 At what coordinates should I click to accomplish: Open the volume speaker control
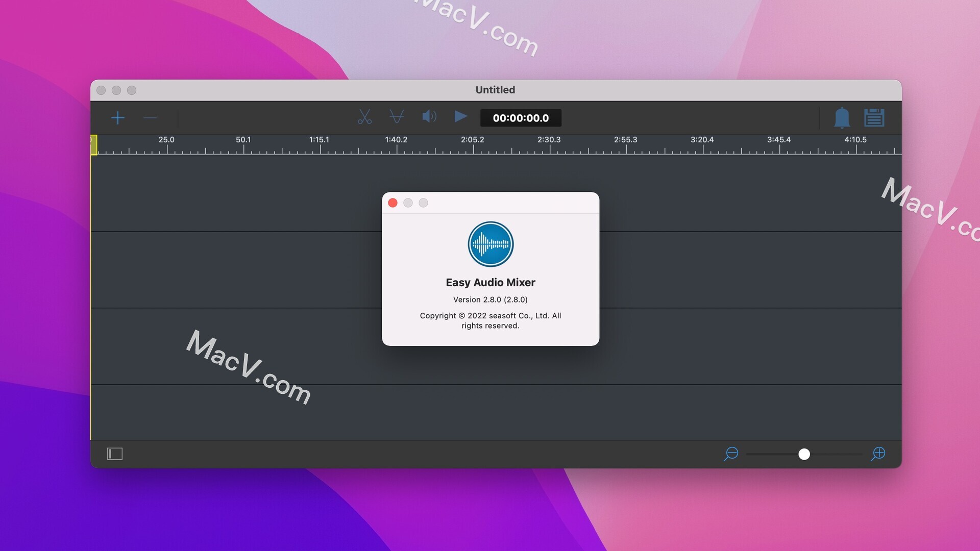429,117
